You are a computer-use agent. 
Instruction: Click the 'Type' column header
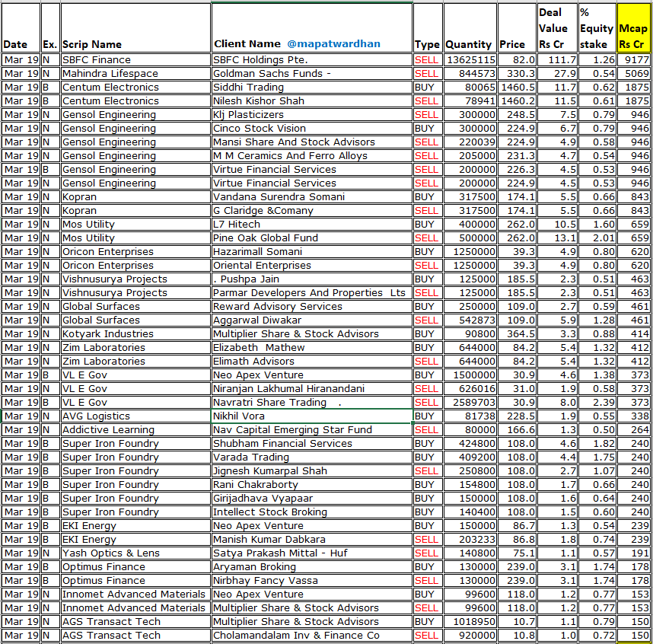(x=428, y=28)
